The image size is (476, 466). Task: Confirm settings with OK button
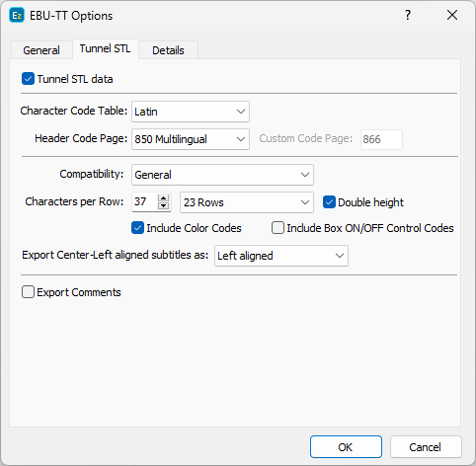[x=346, y=447]
